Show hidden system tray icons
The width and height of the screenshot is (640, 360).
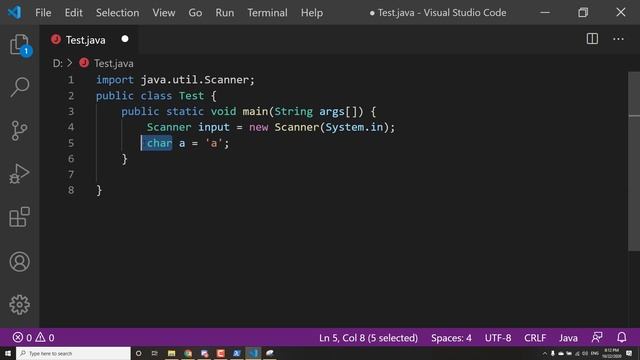click(x=544, y=353)
